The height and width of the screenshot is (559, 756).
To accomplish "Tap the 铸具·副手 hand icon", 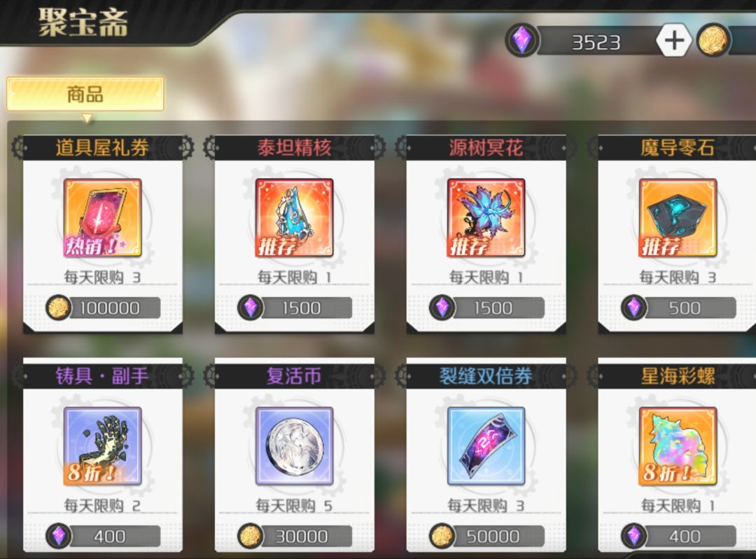I will (103, 446).
